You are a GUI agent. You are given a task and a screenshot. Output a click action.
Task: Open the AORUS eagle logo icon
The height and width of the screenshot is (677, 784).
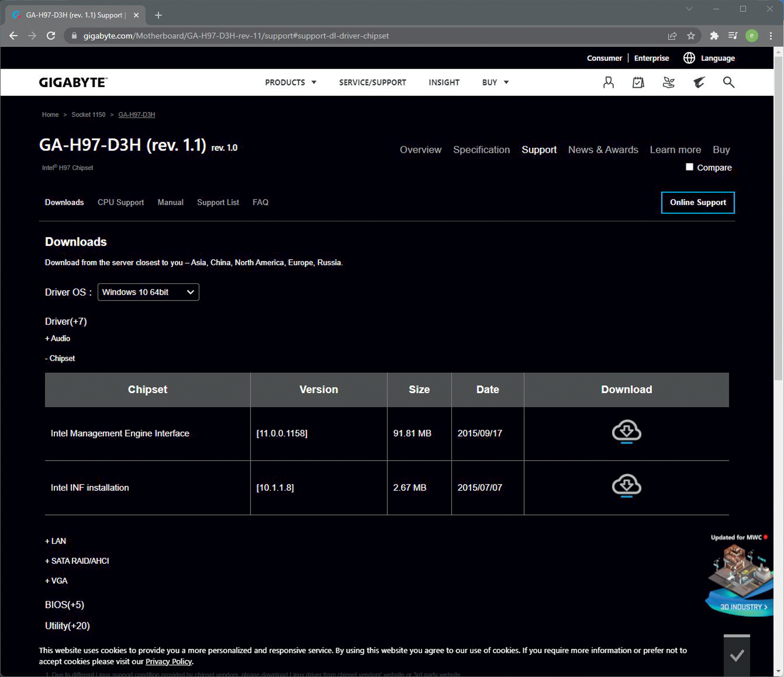[x=699, y=82]
